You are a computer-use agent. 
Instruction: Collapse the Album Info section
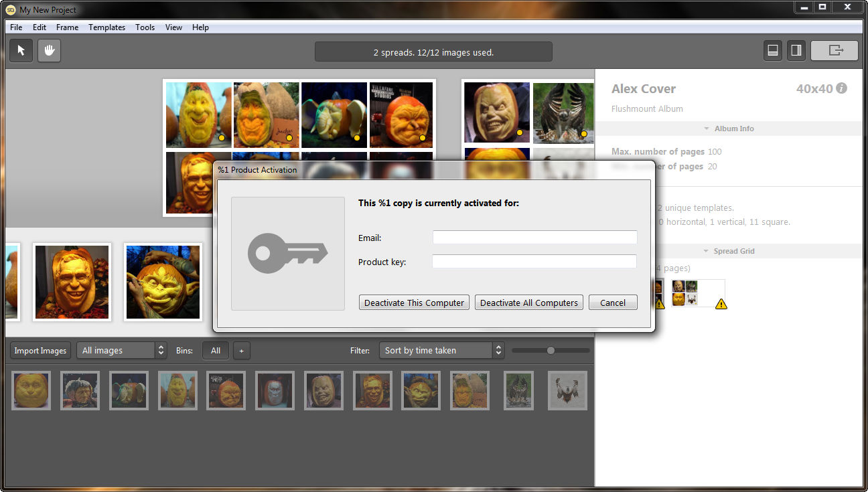click(729, 129)
